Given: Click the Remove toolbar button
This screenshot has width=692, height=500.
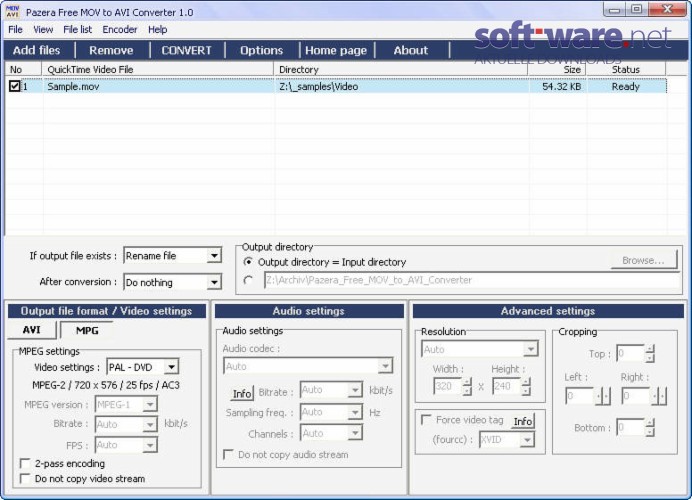Looking at the screenshot, I should tap(111, 50).
